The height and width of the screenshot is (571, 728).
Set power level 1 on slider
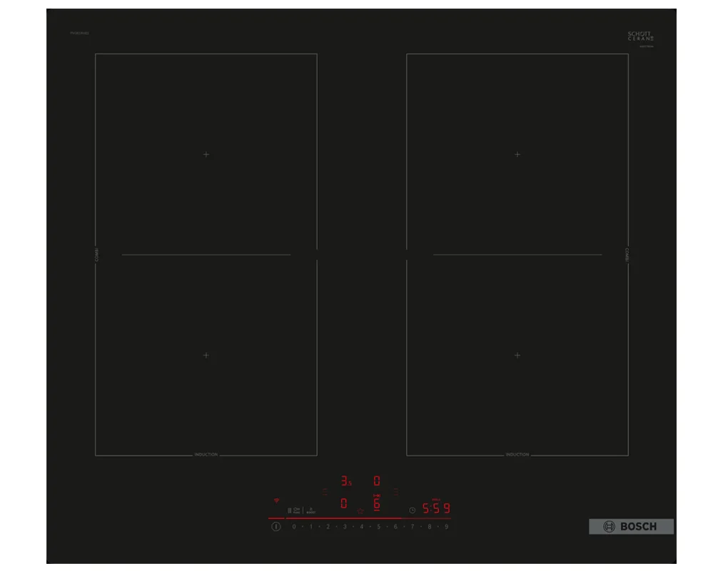click(x=311, y=527)
